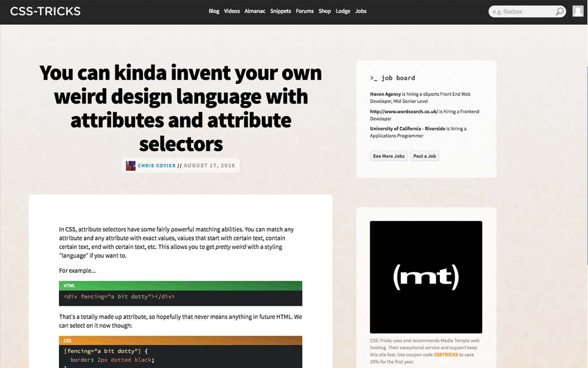Open the Blog menu item
Viewport: 588px width, 368px height.
[x=214, y=11]
